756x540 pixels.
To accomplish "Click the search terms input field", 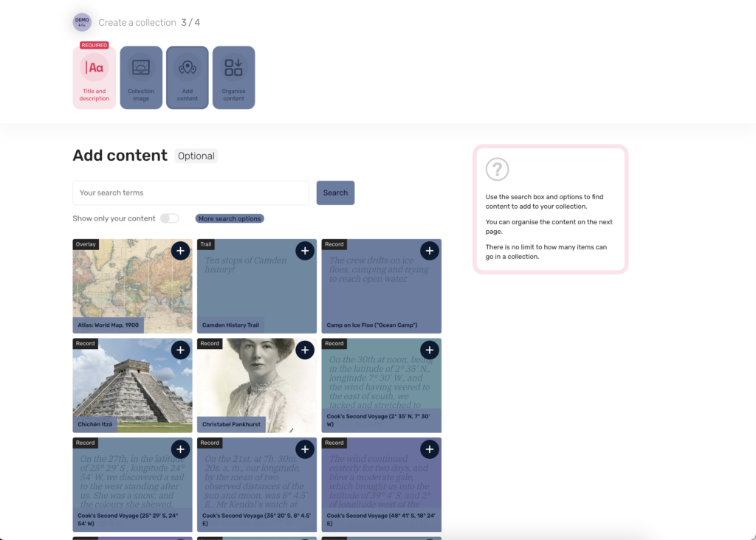I will pyautogui.click(x=190, y=193).
